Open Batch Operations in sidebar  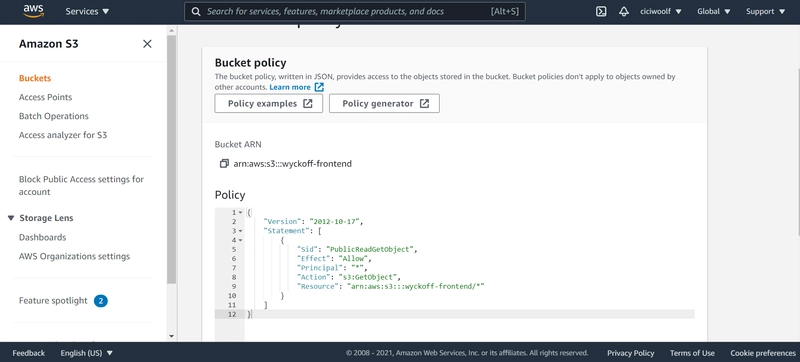click(54, 116)
